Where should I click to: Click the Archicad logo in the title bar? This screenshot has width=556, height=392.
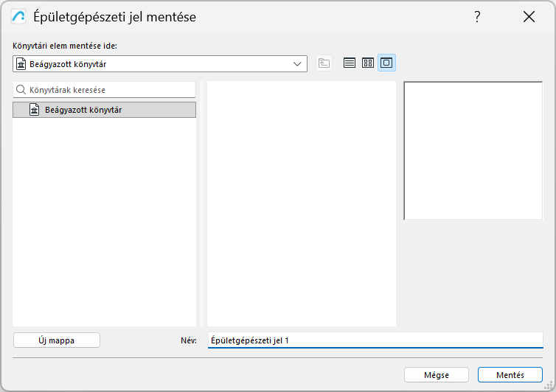20,17
